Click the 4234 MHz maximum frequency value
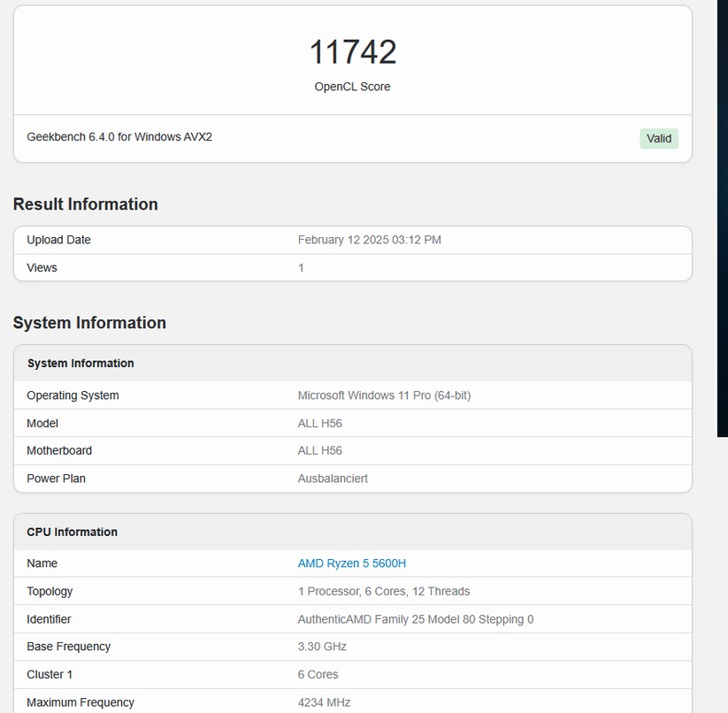Screen dimensions: 728x713 pos(324,702)
